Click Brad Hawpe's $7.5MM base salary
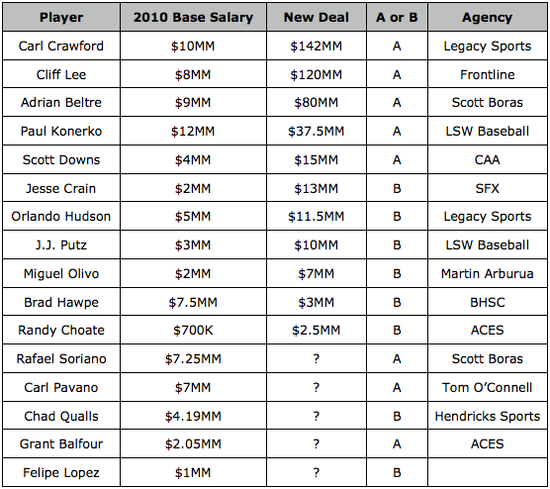The image size is (550, 489). pos(193,302)
